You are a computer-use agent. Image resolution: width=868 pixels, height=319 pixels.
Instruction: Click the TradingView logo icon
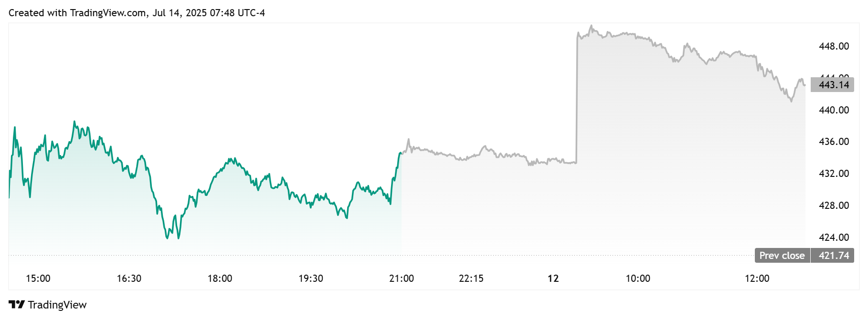17,305
